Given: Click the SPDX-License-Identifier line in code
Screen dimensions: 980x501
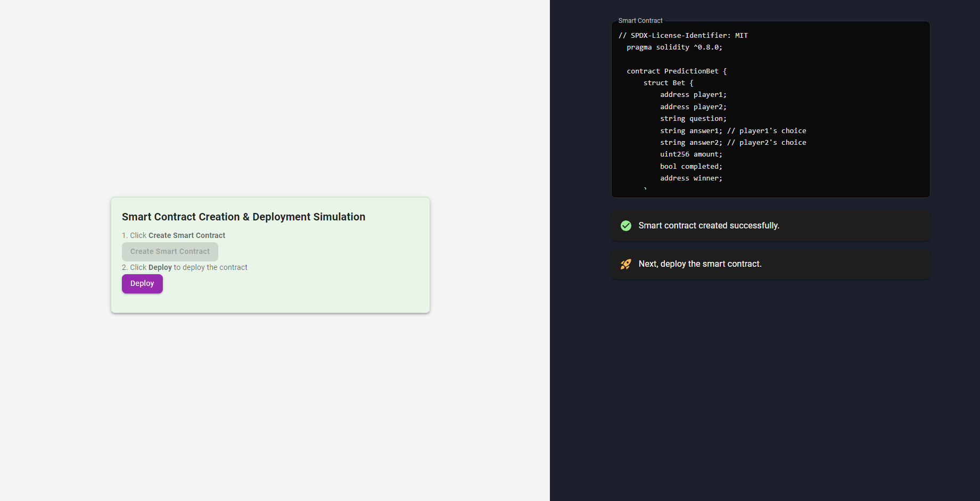Looking at the screenshot, I should (x=683, y=36).
